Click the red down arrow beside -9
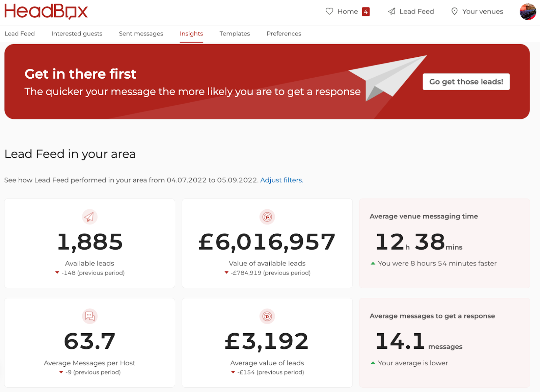The width and height of the screenshot is (540, 392). 61,372
